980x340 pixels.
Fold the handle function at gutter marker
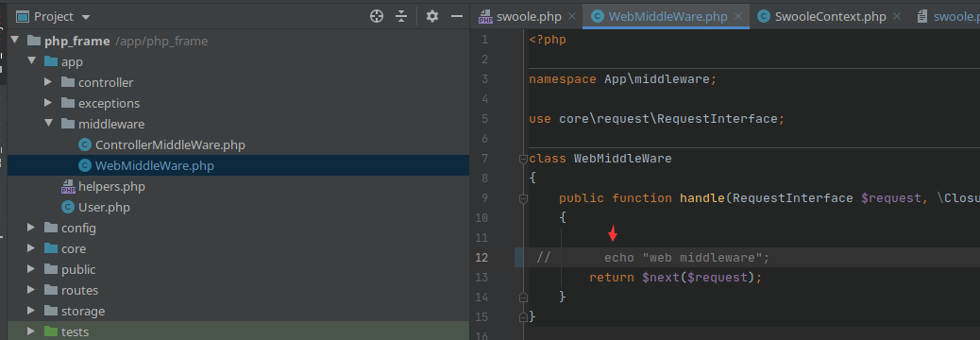pyautogui.click(x=523, y=198)
